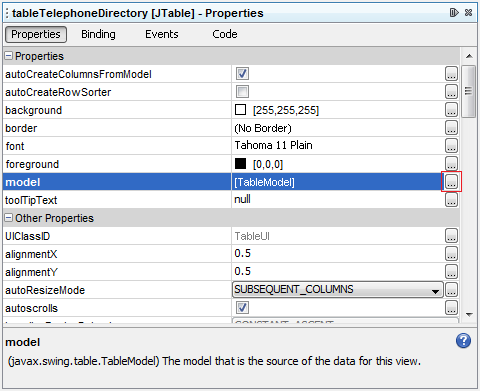Screen dimensions: 480x391
Task: Open the model property editor ellipsis button
Action: tap(451, 182)
